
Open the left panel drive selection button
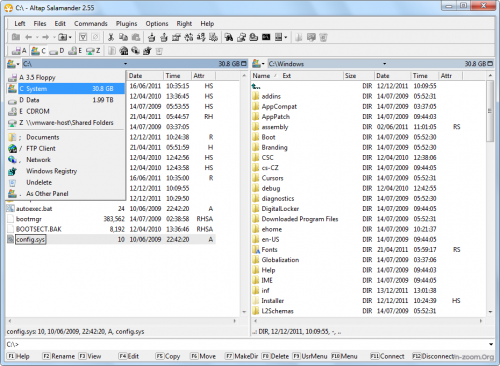[13, 63]
